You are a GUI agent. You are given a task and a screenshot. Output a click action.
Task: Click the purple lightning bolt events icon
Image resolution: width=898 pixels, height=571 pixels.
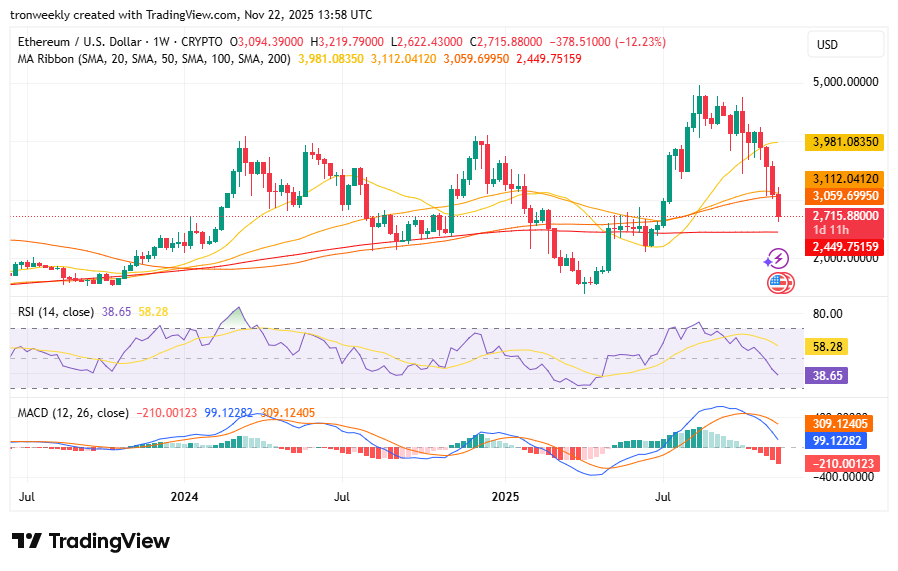tap(777, 259)
